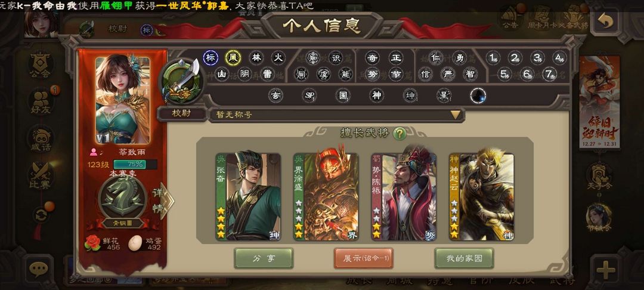Viewport: 644px width, 290px height.
Task: Open the 喊话 shout icon
Action: (41, 138)
